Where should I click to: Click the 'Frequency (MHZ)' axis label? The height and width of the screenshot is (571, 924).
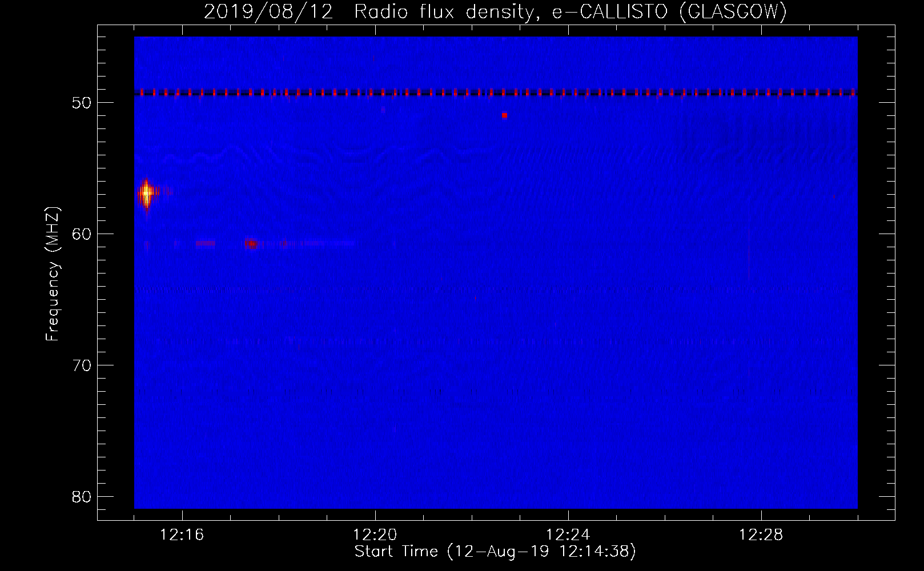click(53, 274)
